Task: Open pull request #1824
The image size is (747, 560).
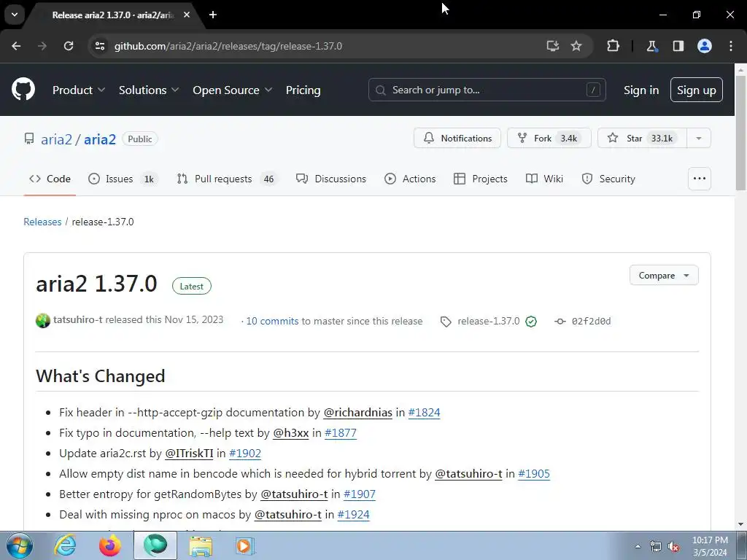Action: 424,413
